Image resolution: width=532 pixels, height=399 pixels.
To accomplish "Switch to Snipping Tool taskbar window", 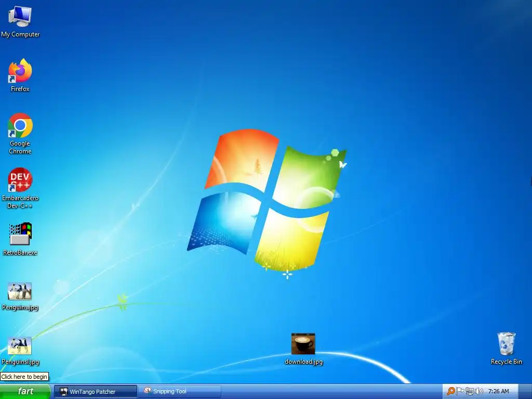I will click(179, 391).
